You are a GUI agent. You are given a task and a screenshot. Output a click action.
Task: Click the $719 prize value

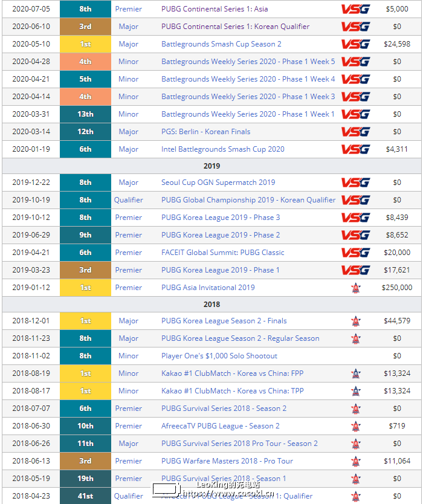click(397, 426)
